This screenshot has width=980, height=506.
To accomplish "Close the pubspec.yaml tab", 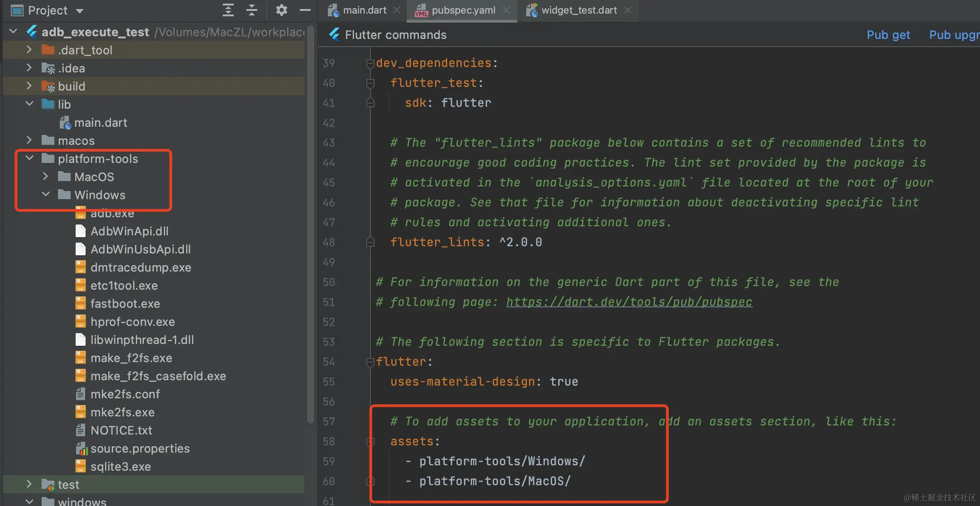I will click(506, 10).
